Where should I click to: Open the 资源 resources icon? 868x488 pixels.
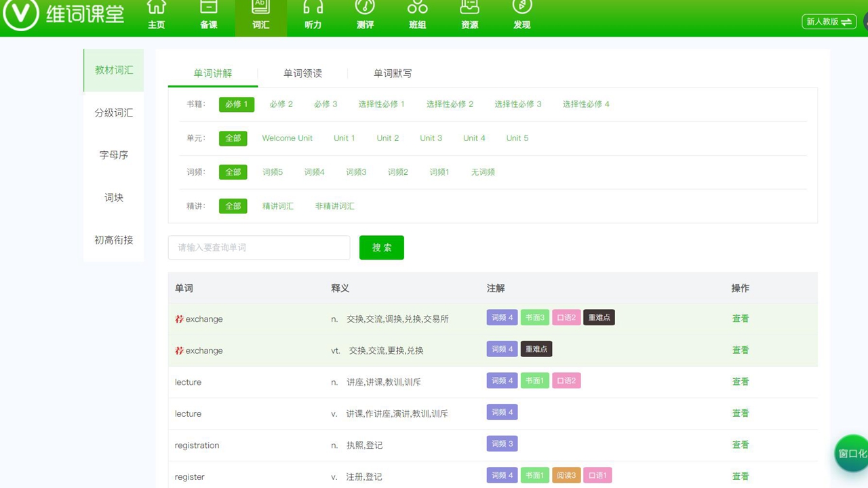[x=469, y=17]
